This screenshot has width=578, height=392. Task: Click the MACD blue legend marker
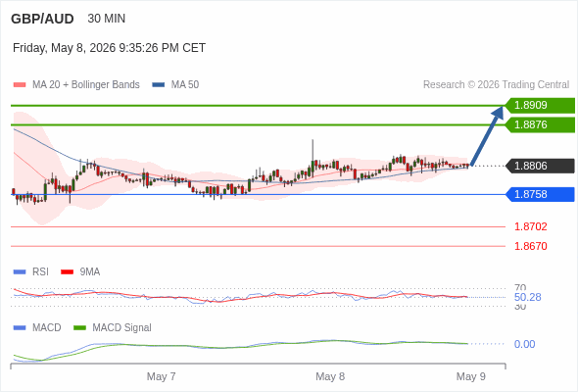click(20, 327)
